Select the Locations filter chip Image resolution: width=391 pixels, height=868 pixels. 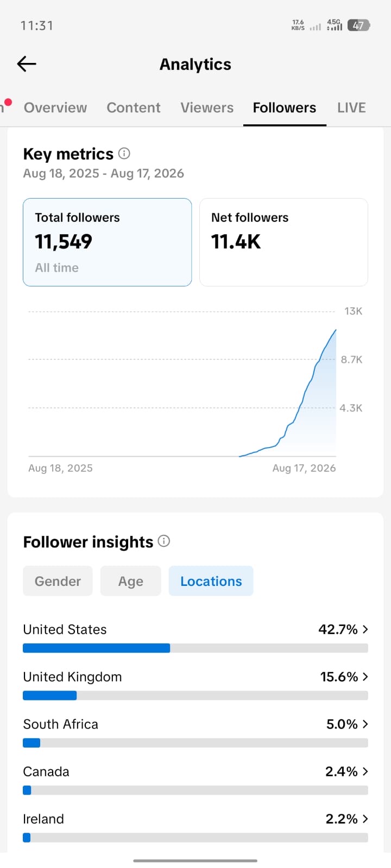coord(211,581)
